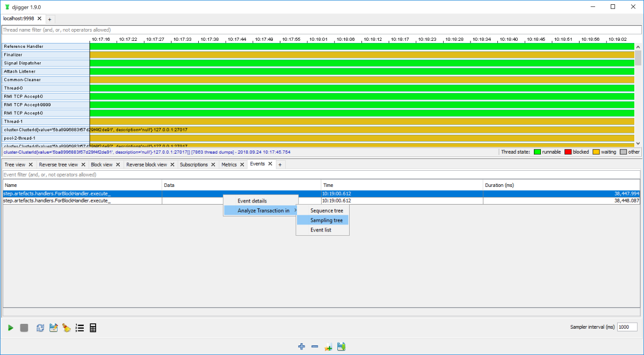Select the RMI TCP Accept-9999 thread row
Screen dimensions: 644x355
46,105
